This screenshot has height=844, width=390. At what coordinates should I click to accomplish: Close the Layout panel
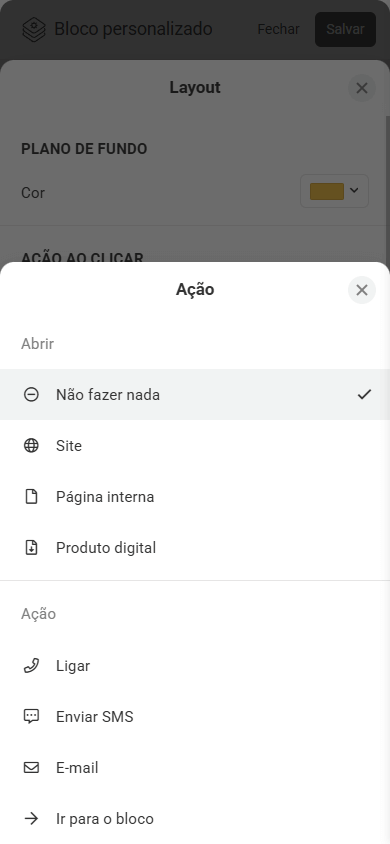tap(362, 88)
